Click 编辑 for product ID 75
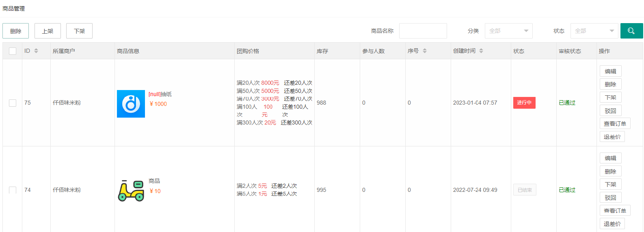This screenshot has width=644, height=232. pyautogui.click(x=610, y=71)
